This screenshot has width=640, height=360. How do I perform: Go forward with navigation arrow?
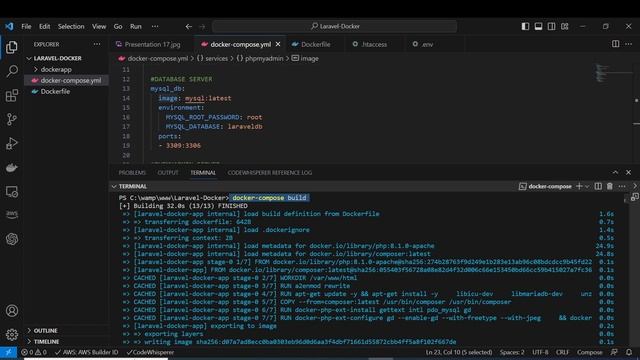(x=202, y=27)
